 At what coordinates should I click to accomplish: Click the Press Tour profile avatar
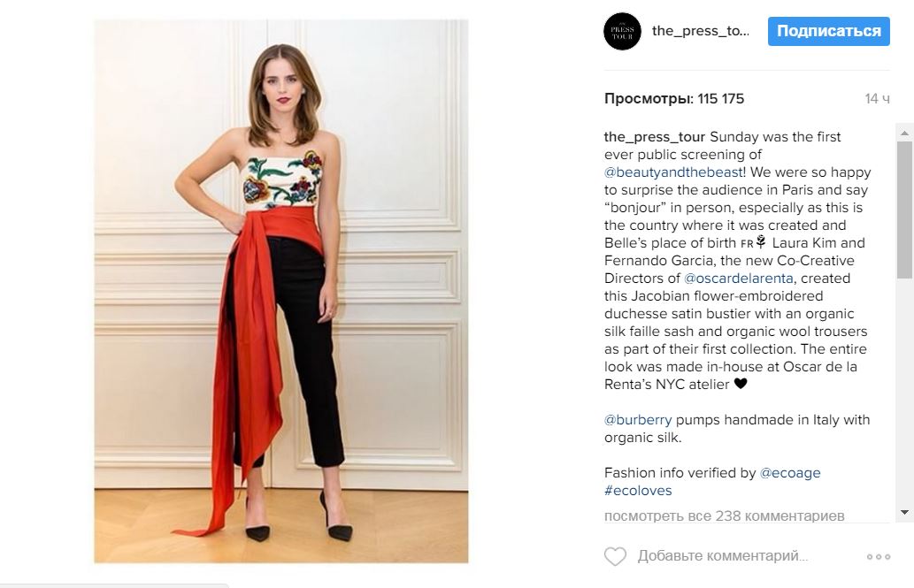click(622, 32)
